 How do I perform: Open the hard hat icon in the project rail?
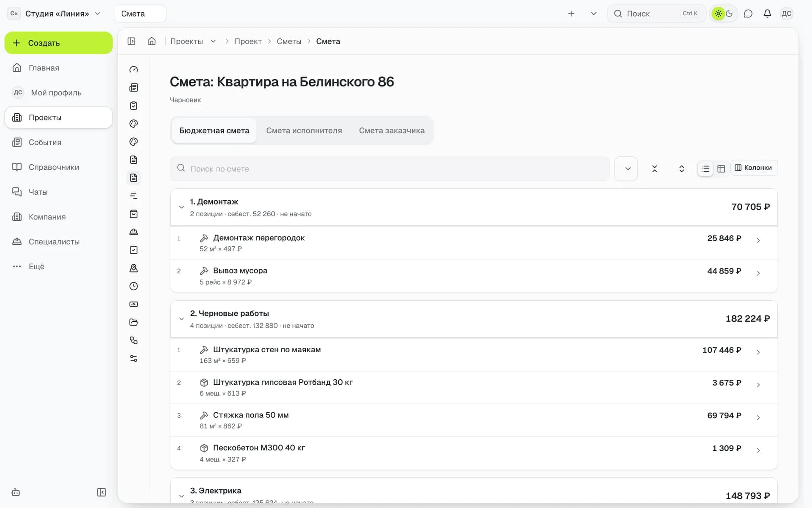pyautogui.click(x=134, y=232)
